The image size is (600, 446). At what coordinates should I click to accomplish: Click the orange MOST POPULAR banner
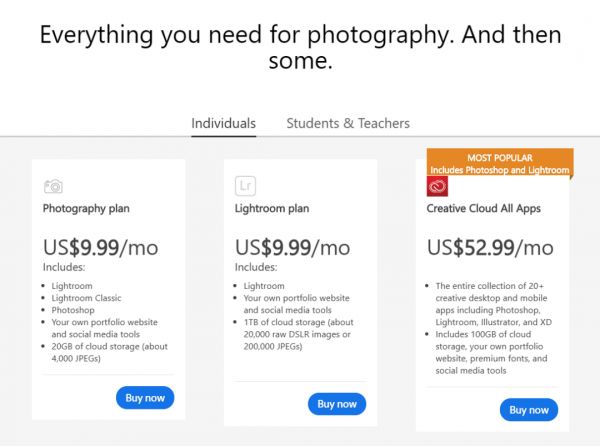pyautogui.click(x=499, y=163)
